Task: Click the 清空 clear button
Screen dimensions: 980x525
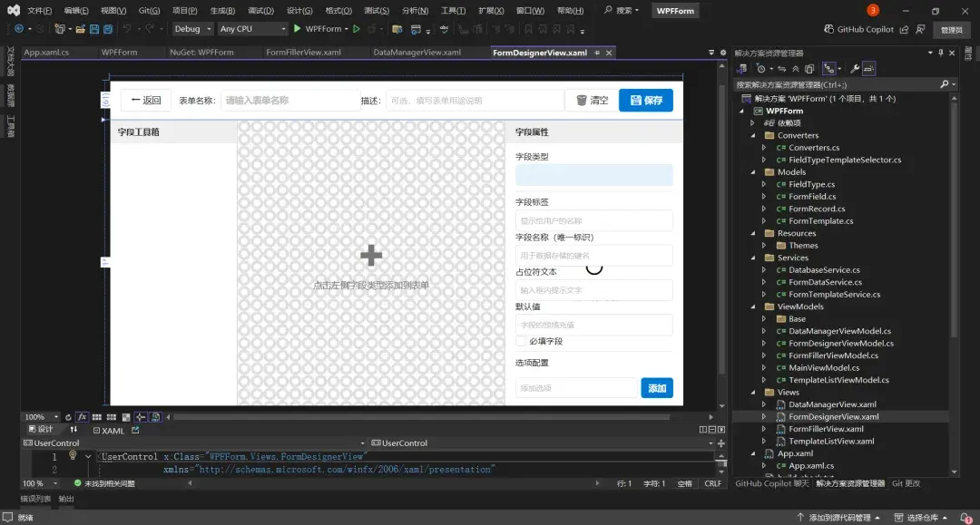Action: coord(592,100)
